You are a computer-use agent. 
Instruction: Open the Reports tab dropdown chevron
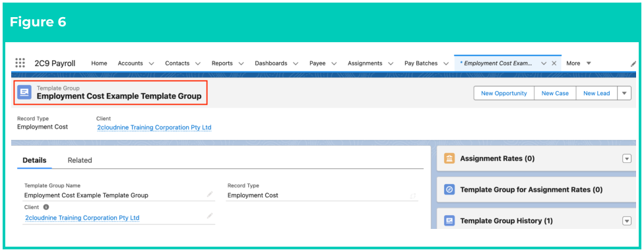click(241, 63)
